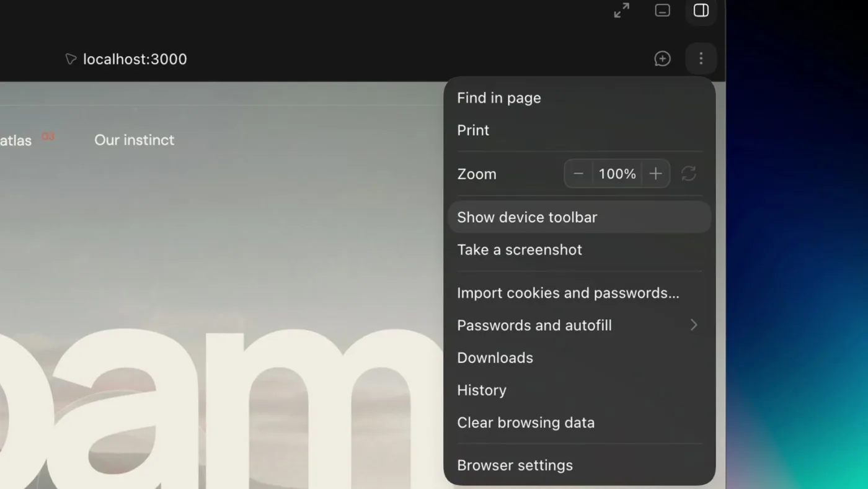Screen dimensions: 868x489
Task: Click the localhost:3000 address bar
Action: pyautogui.click(x=135, y=59)
